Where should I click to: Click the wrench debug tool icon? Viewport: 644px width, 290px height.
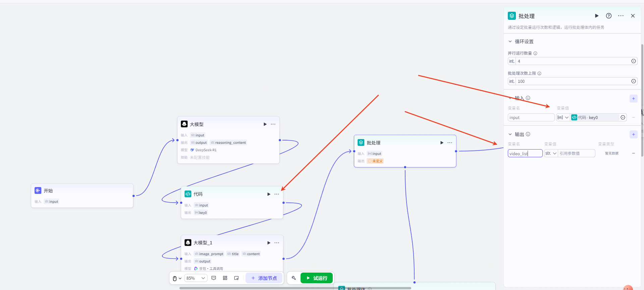[294, 278]
